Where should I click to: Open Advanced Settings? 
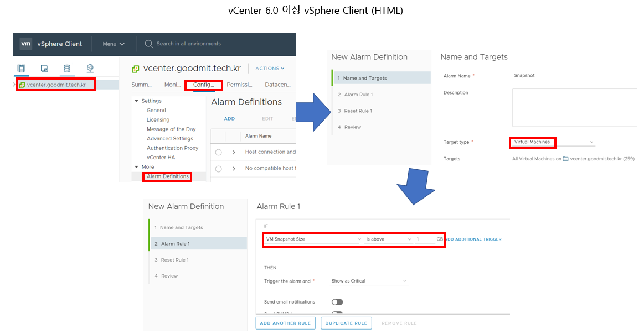pos(170,139)
